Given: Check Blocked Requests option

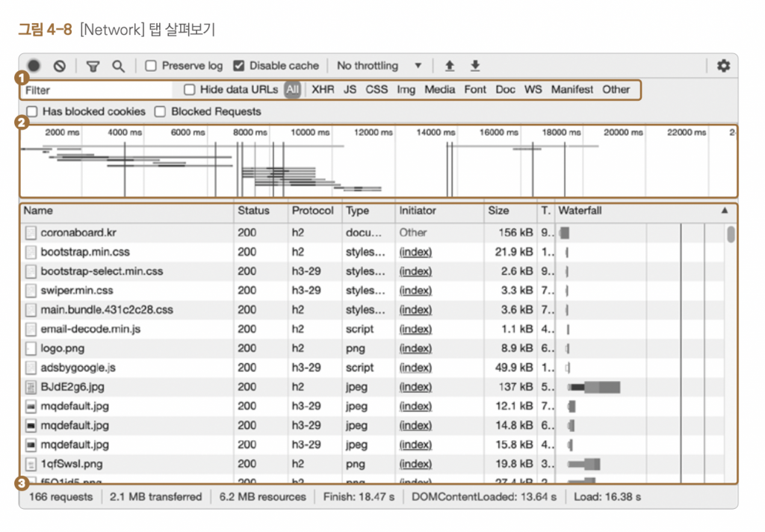Looking at the screenshot, I should point(160,112).
